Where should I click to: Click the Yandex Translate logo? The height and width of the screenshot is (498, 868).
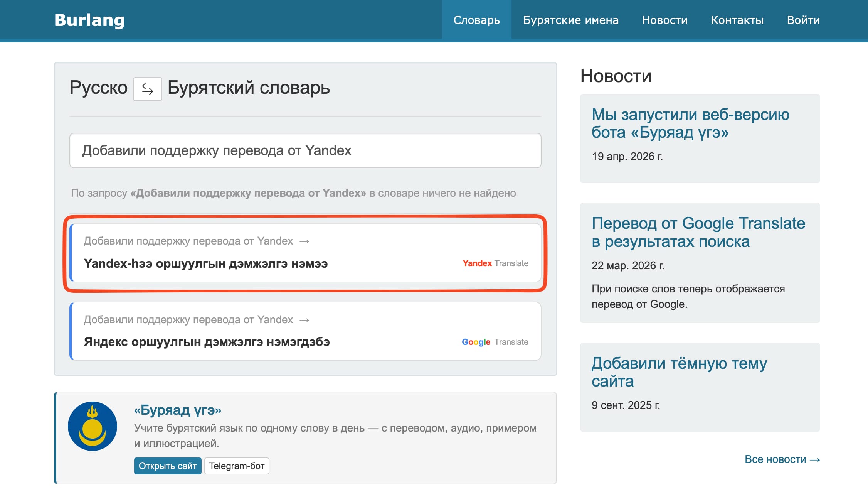point(495,263)
